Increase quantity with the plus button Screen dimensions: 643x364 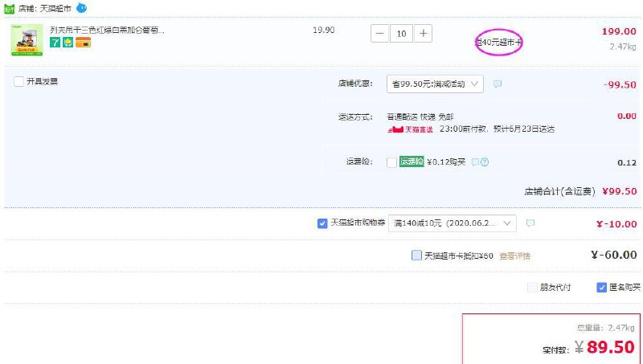(x=424, y=34)
